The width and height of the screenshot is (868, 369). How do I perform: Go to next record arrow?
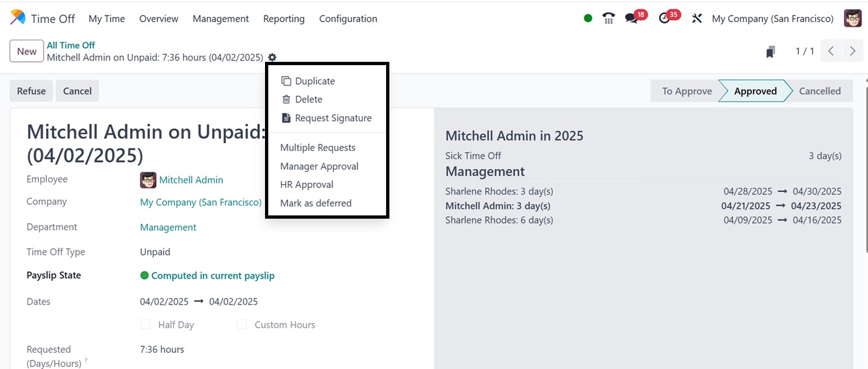point(852,51)
